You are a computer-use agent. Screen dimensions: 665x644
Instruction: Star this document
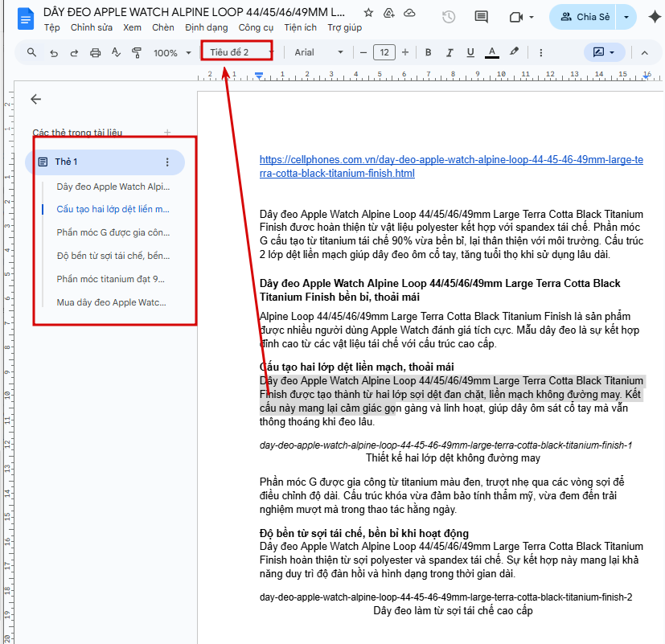coord(368,13)
